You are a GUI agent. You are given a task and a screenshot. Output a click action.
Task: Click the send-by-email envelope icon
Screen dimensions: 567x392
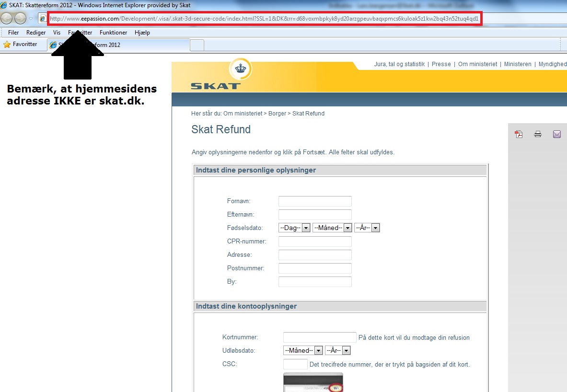pyautogui.click(x=557, y=134)
